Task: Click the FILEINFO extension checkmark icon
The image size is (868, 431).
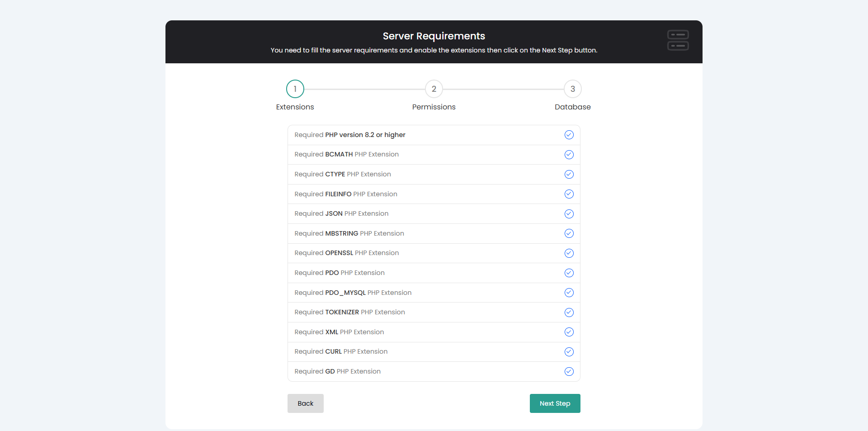Action: (569, 194)
